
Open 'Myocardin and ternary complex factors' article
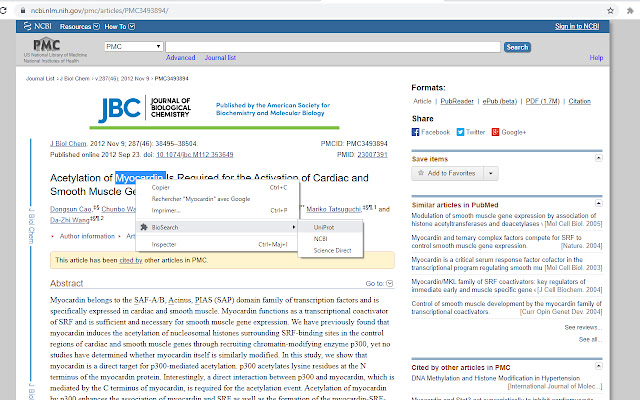[496, 242]
